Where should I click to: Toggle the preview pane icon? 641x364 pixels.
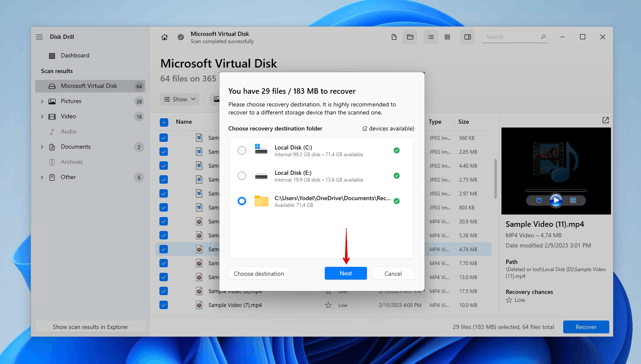(x=468, y=37)
